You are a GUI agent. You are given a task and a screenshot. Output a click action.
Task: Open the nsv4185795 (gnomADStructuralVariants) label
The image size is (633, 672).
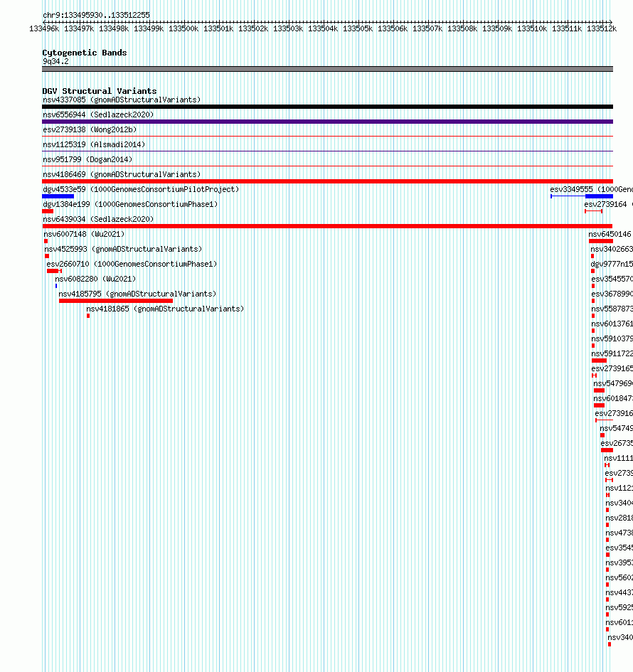pos(137,294)
